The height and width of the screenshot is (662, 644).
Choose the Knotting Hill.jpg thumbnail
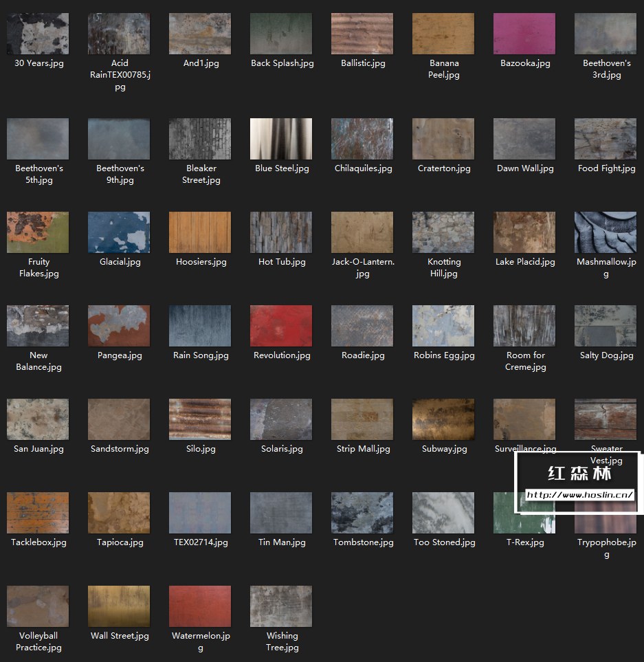(443, 232)
